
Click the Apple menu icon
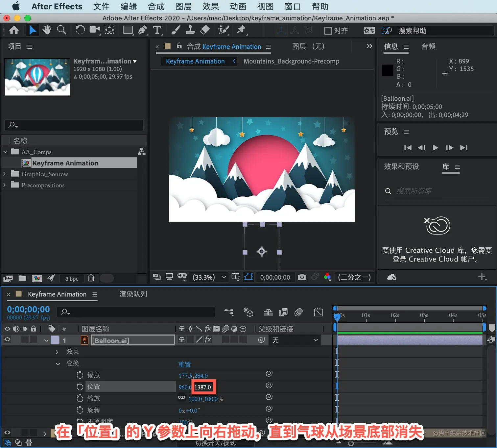coord(16,6)
